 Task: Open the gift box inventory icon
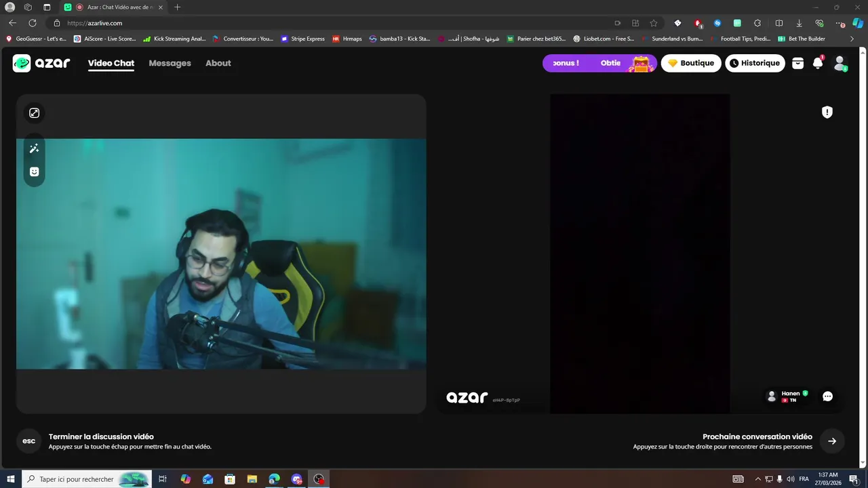point(798,63)
